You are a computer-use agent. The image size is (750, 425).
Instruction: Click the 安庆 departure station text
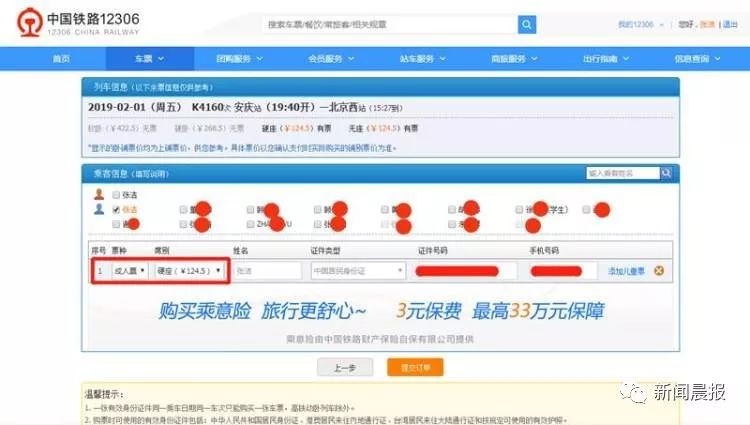coord(243,107)
